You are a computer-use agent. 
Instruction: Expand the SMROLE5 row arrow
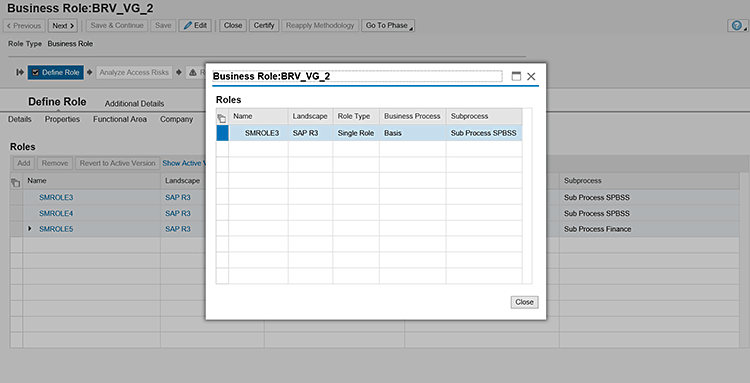[x=30, y=229]
